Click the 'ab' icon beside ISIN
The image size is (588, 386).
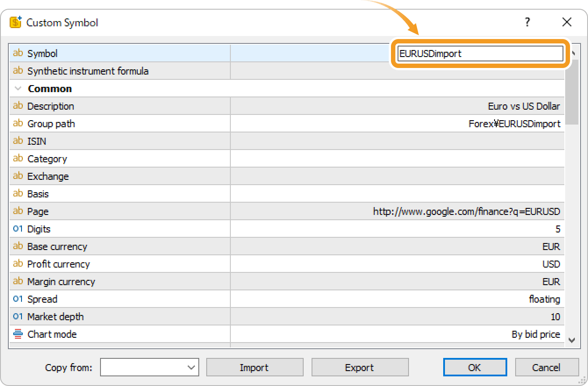coord(18,141)
